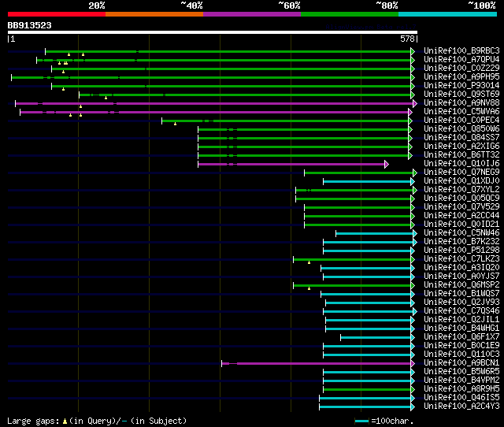Click the UniRef100_B4WHG1 label

pyautogui.click(x=461, y=329)
